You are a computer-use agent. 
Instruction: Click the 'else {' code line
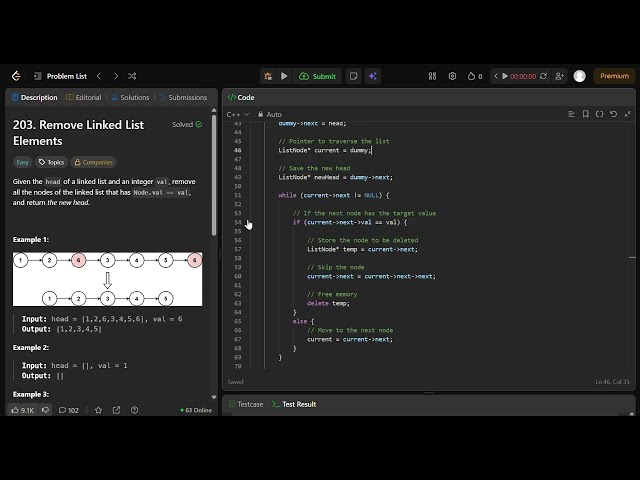(x=303, y=321)
